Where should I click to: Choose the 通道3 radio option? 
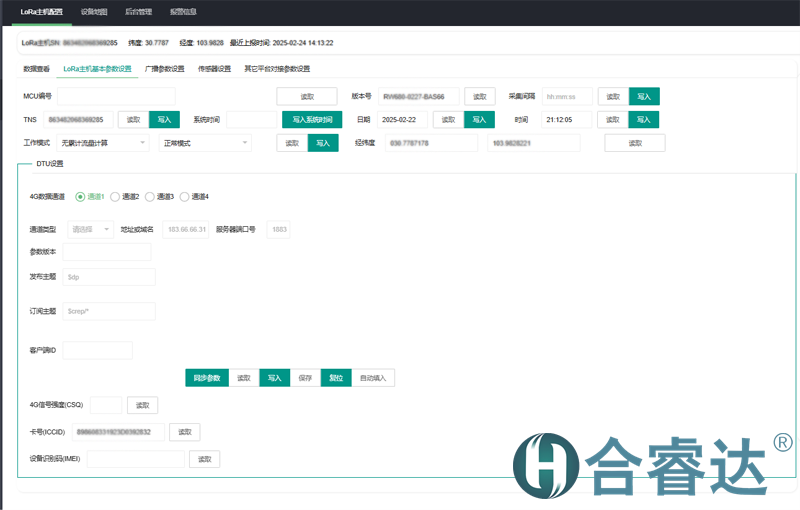tap(150, 197)
